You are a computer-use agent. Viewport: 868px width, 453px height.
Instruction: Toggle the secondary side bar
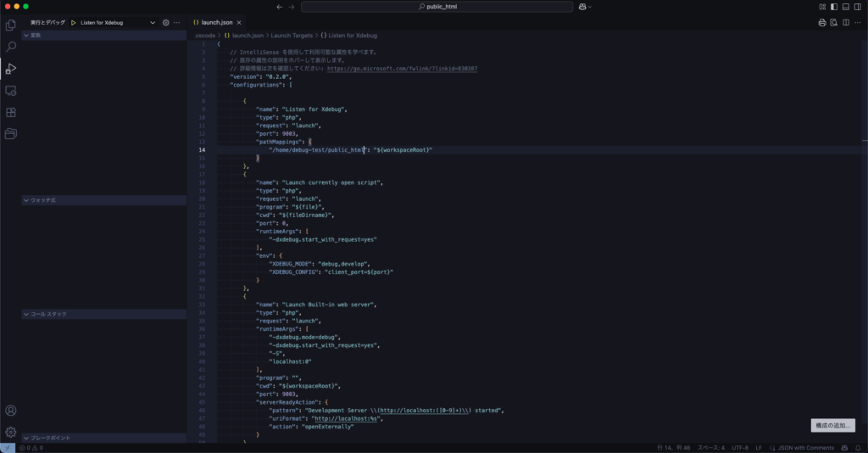858,7
